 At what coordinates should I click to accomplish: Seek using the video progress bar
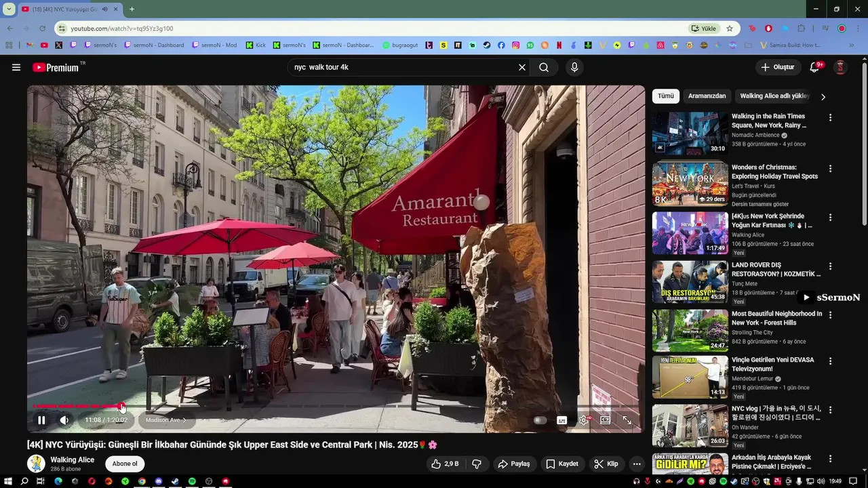(x=336, y=406)
